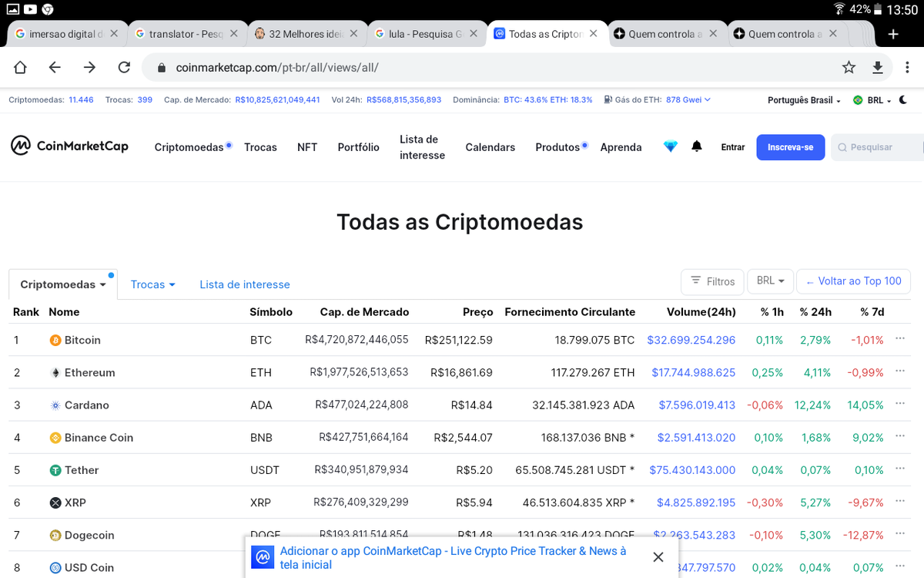Click the XRP coin icon

click(55, 502)
